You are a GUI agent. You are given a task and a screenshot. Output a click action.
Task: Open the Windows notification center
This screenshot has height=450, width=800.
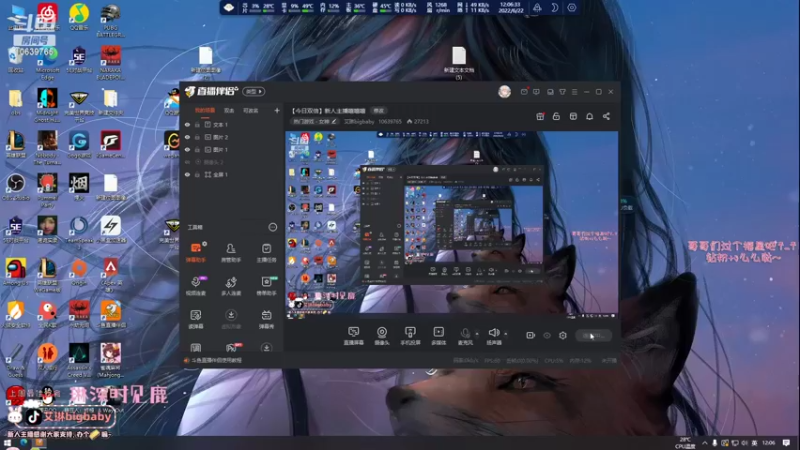[x=786, y=443]
